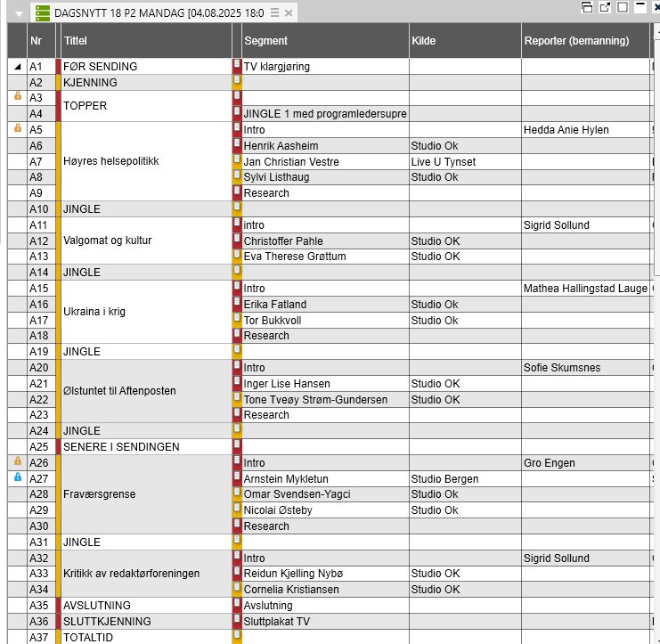Sort by the Segment column header

point(325,41)
